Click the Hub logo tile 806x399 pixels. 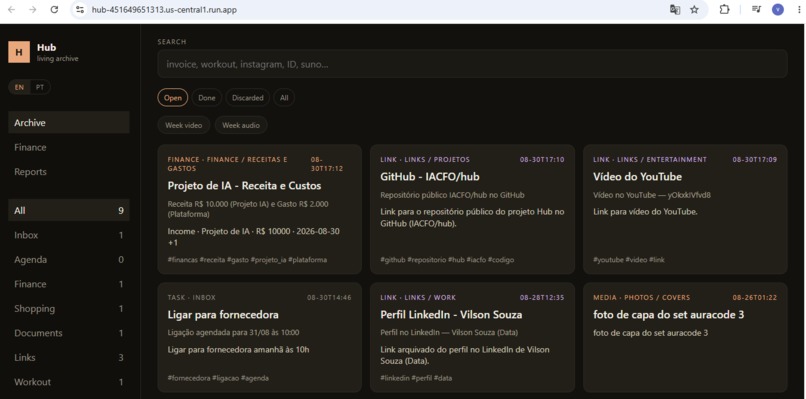(x=19, y=52)
